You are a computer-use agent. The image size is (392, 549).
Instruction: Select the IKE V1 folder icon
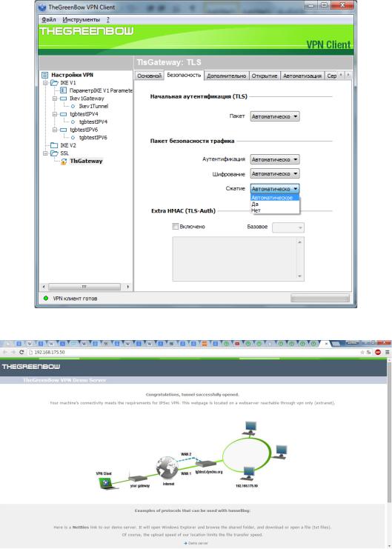point(54,83)
